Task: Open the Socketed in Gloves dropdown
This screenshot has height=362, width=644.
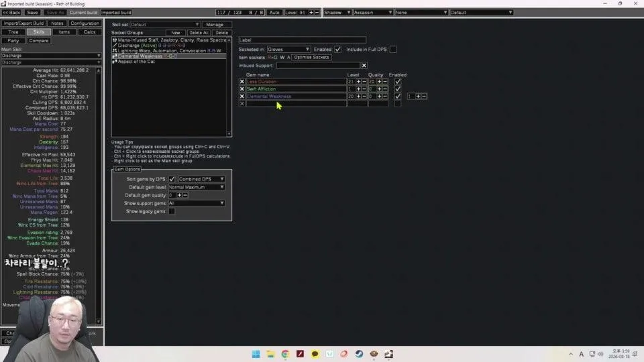Action: 288,49
